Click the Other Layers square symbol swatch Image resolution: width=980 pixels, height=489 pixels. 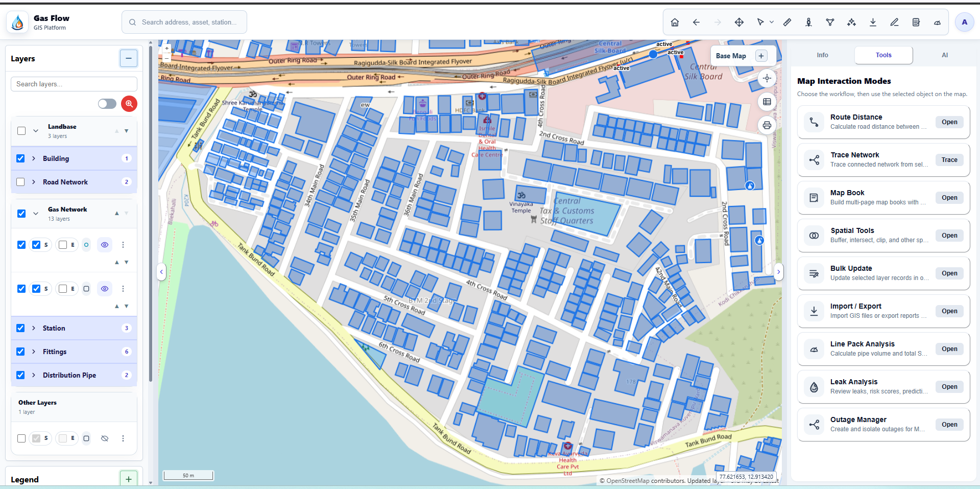pos(86,438)
